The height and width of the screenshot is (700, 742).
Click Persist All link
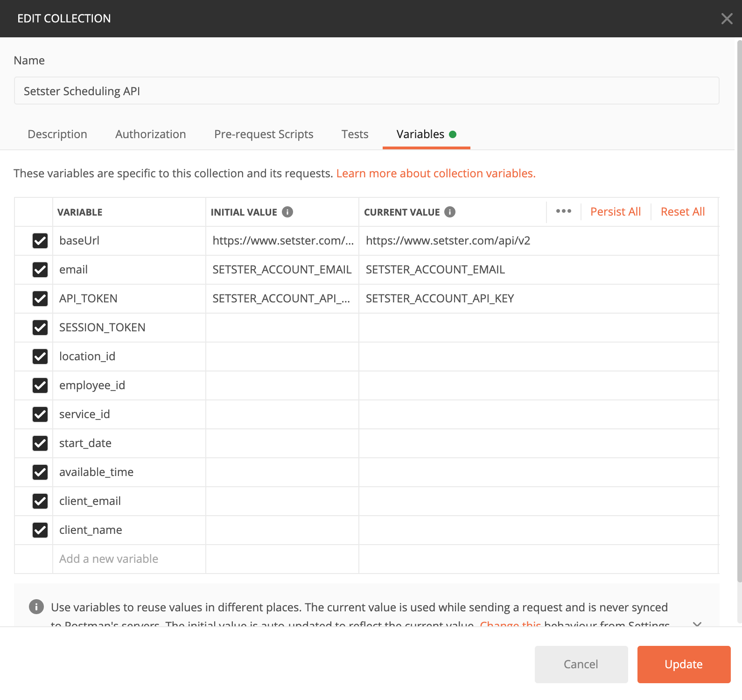click(x=615, y=212)
